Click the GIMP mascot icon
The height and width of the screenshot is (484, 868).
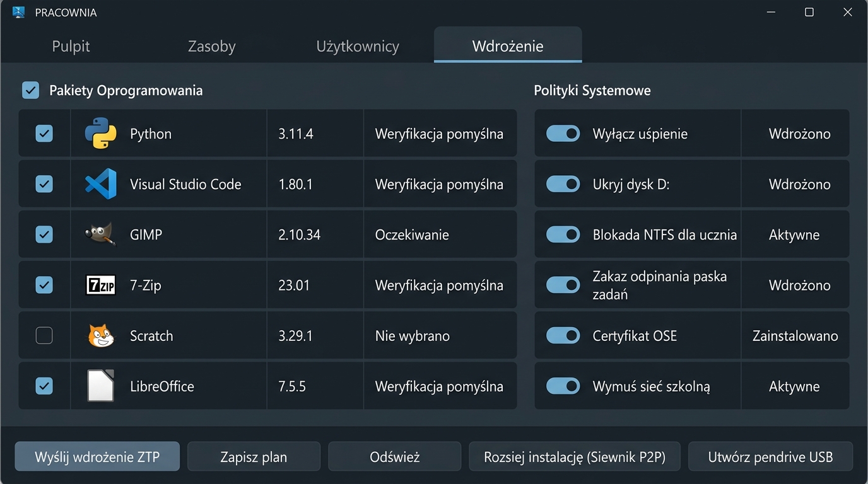tap(100, 234)
